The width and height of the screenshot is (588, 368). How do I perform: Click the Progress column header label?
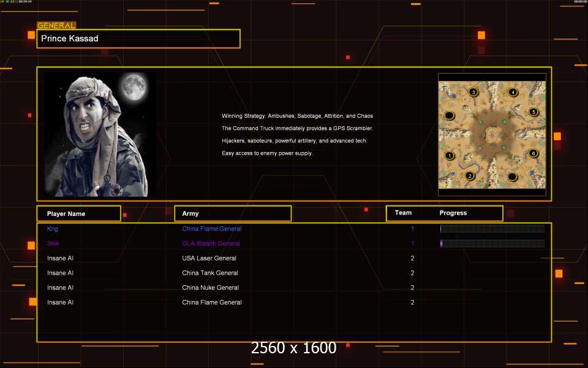[x=453, y=213]
